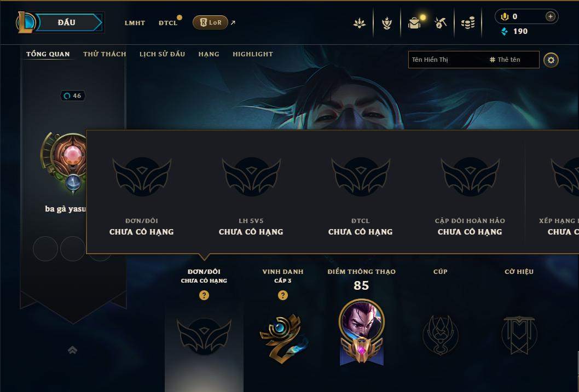Viewport: 579px width, 392px height.
Task: Open the Lịch Sử Đấu tab
Action: [x=162, y=54]
